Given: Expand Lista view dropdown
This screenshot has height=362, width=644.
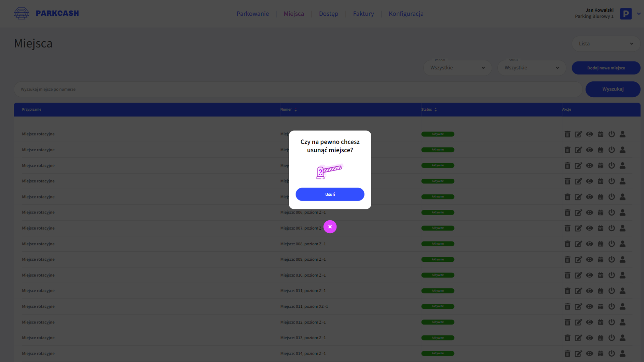Looking at the screenshot, I should [606, 44].
